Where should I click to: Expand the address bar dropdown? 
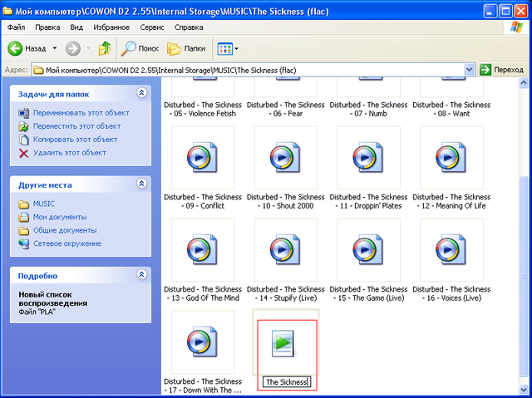pyautogui.click(x=469, y=70)
